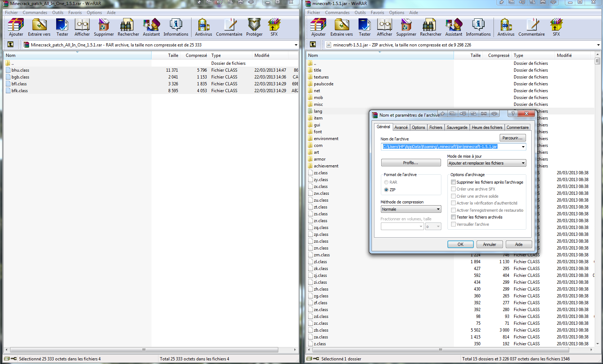Image resolution: width=603 pixels, height=364 pixels.
Task: Switch to the Avancé tab
Action: tap(401, 127)
